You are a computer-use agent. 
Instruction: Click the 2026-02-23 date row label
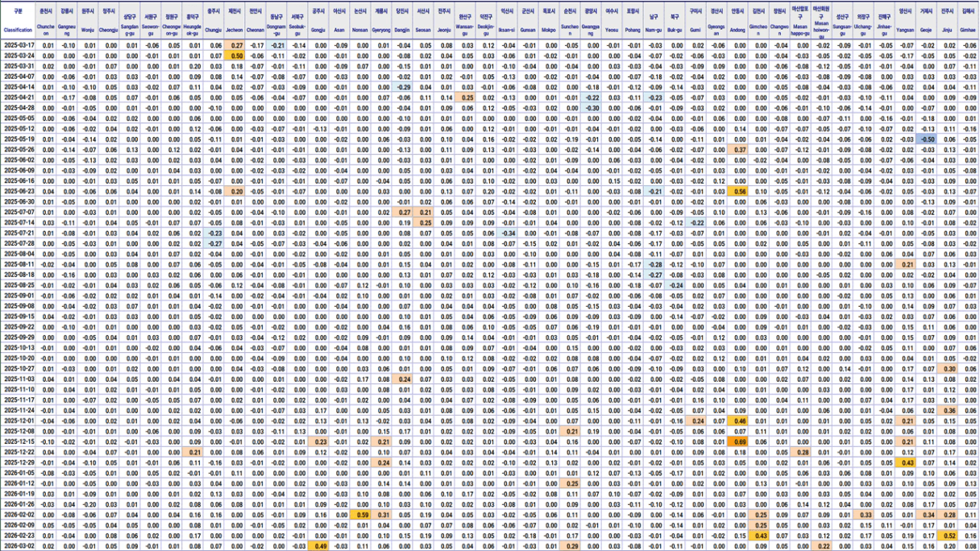(x=19, y=535)
